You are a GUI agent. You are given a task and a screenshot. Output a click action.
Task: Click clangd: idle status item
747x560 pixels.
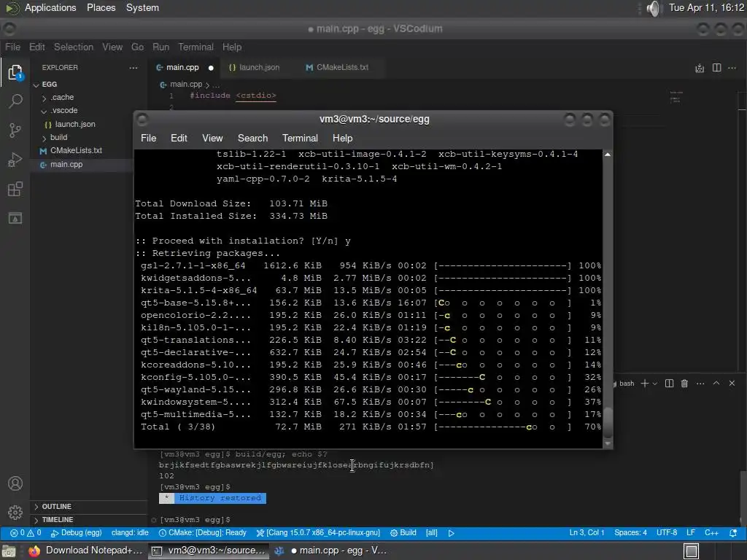130,533
